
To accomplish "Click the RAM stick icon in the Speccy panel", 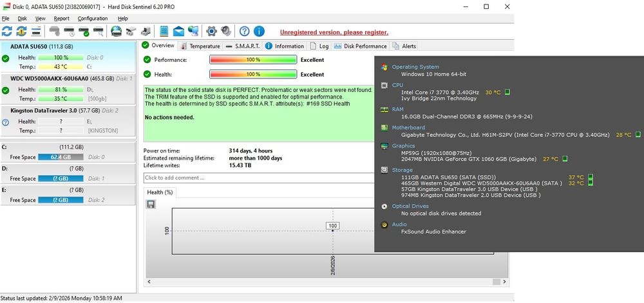I will 384,109.
